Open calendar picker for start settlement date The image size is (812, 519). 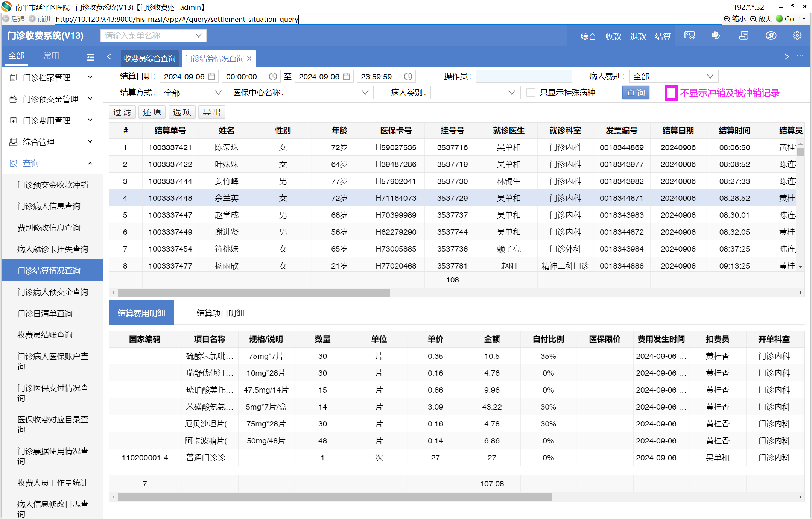[212, 77]
